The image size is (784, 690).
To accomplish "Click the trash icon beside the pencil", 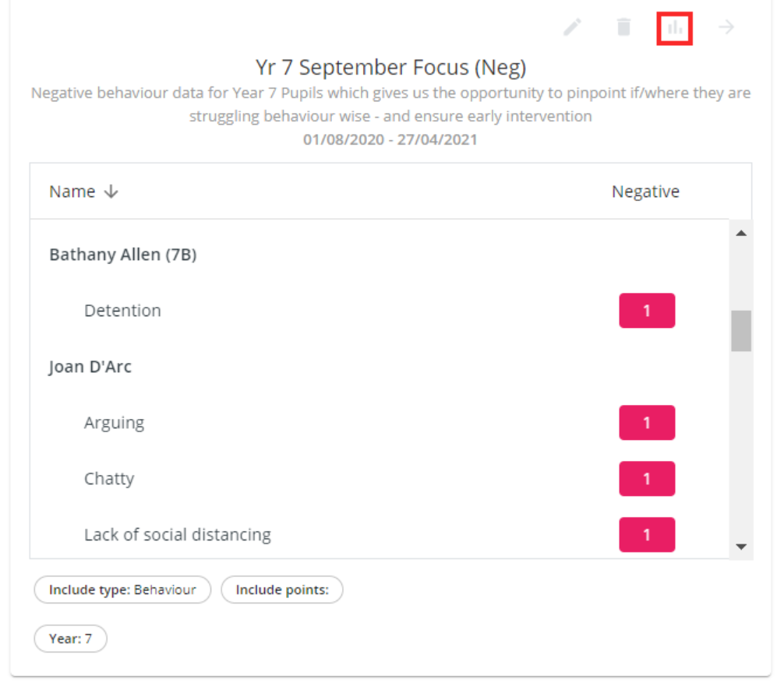I will (623, 26).
